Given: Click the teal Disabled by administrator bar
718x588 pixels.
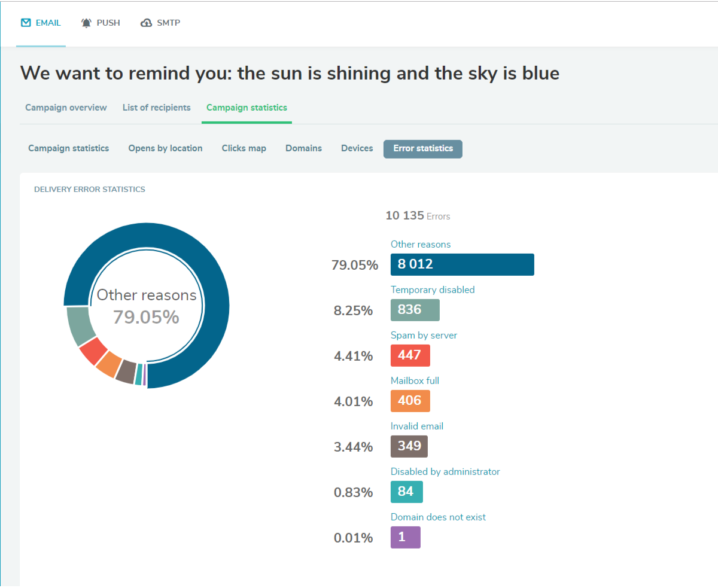Looking at the screenshot, I should click(x=406, y=492).
